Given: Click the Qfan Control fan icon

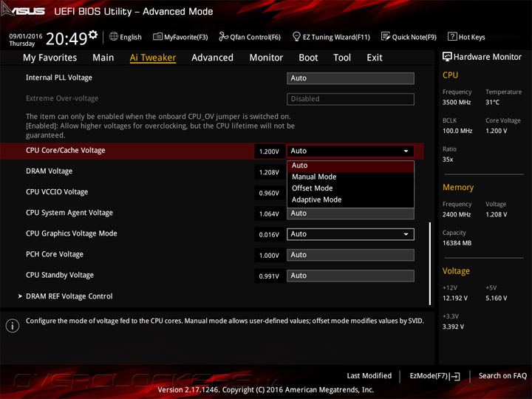Looking at the screenshot, I should coord(223,36).
